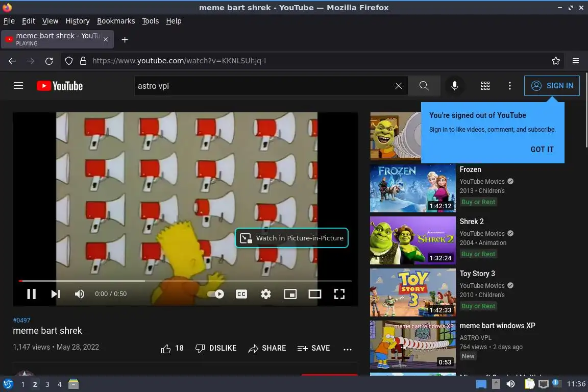Open the Shrek thumbnail beside the popup
Screen dimensions: 588x392
coord(396,136)
